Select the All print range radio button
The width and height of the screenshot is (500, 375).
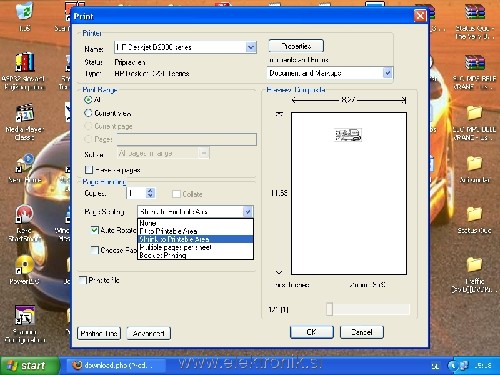(88, 100)
